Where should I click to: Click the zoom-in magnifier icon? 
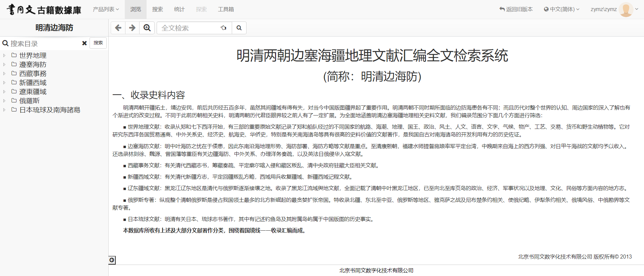[147, 28]
